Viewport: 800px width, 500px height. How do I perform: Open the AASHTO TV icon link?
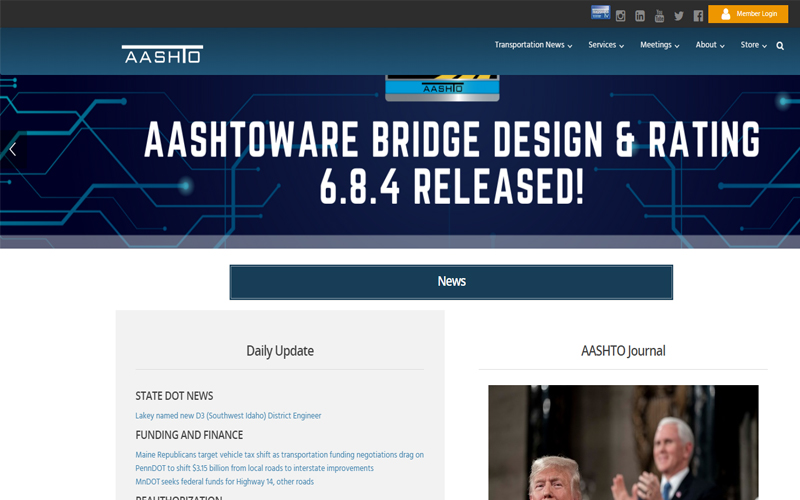600,13
